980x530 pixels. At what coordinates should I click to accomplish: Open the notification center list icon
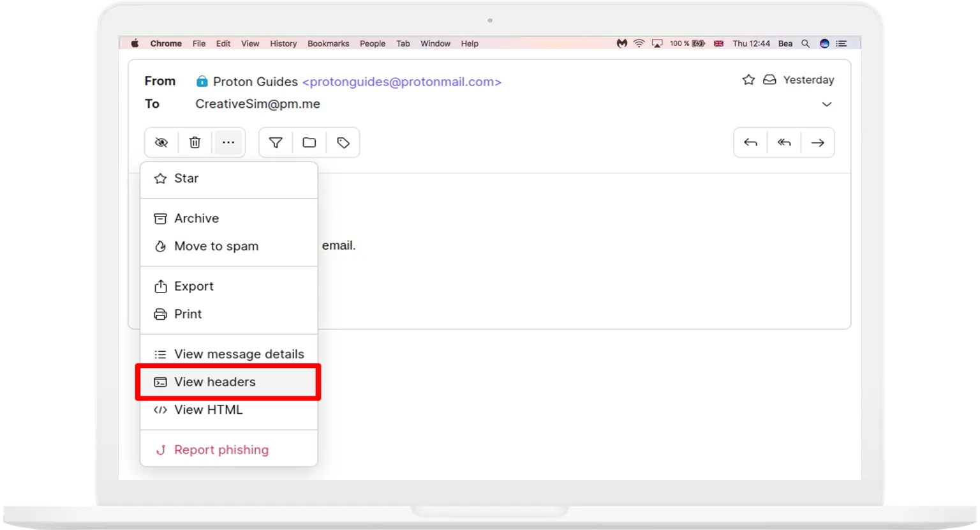[842, 43]
